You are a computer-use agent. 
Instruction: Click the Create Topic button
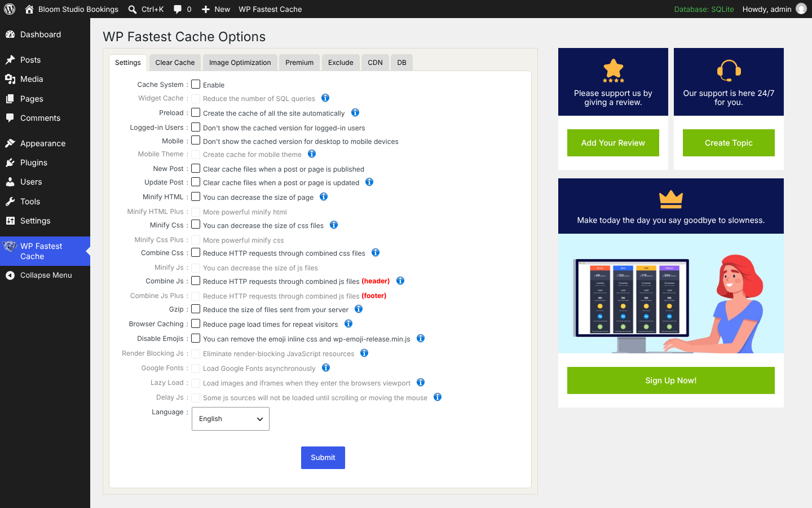(729, 143)
